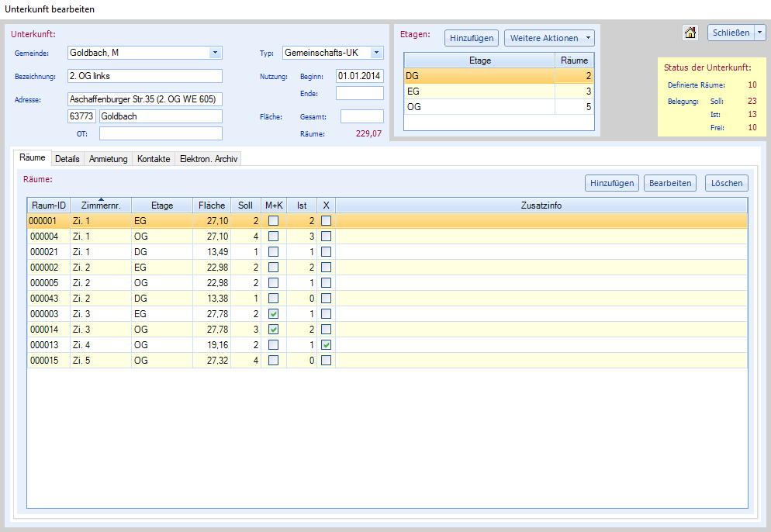Click Fläche value 19,16
Image resolution: width=771 pixels, height=532 pixels.
pyautogui.click(x=217, y=345)
